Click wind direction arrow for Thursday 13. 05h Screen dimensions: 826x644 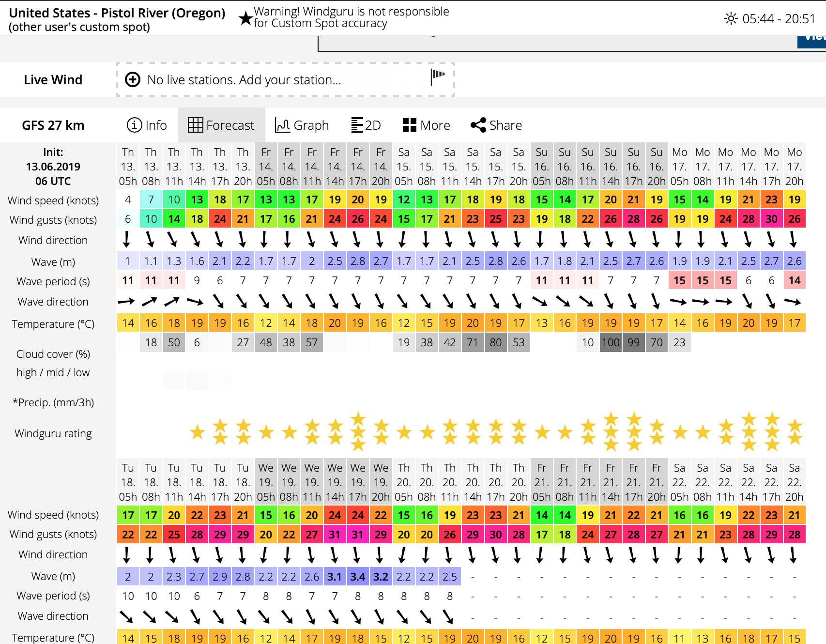point(127,239)
